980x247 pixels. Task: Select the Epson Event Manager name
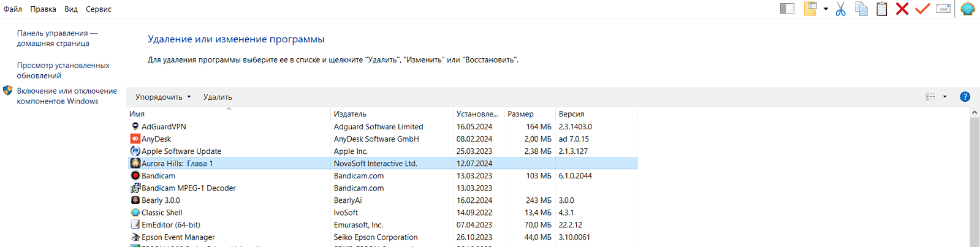click(x=178, y=237)
